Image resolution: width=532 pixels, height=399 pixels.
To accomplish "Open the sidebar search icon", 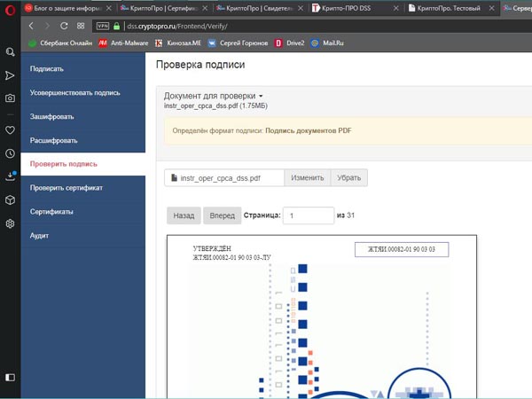I will 10,52.
